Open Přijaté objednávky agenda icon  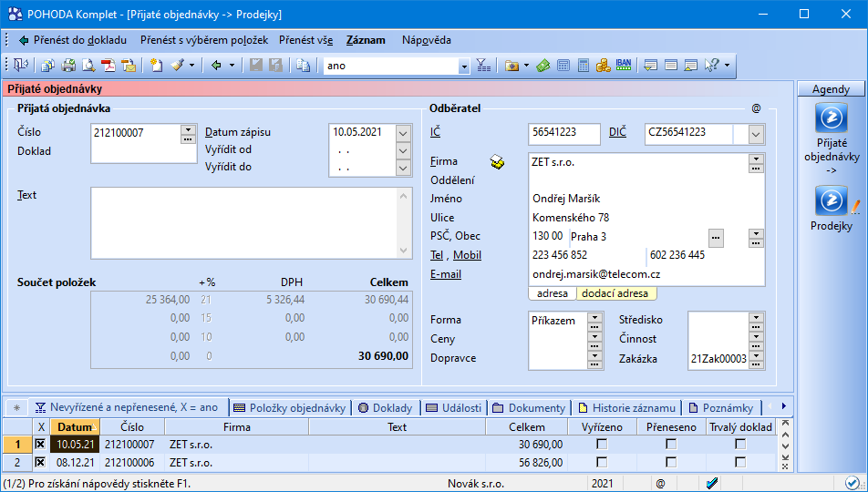point(831,118)
